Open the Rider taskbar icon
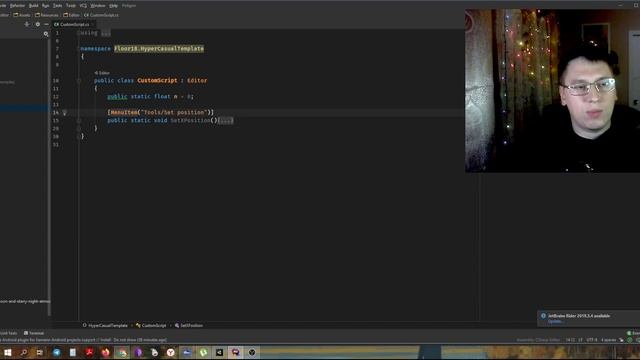 coord(236,352)
